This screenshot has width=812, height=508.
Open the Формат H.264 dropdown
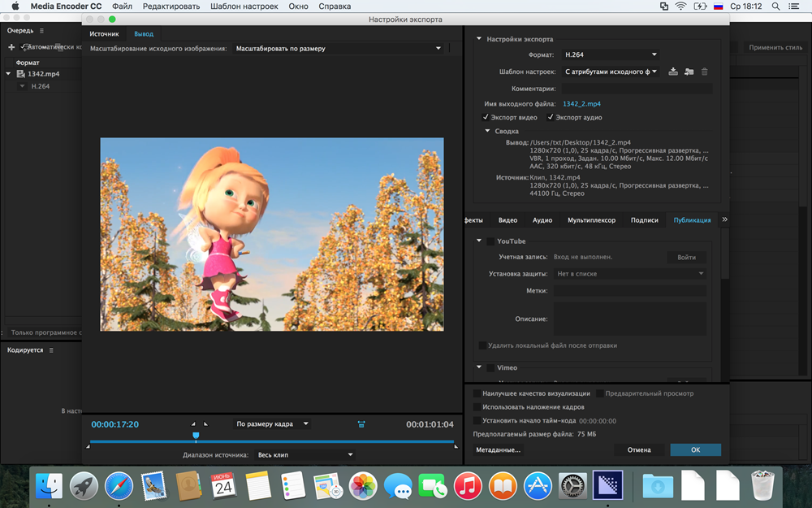click(x=611, y=55)
